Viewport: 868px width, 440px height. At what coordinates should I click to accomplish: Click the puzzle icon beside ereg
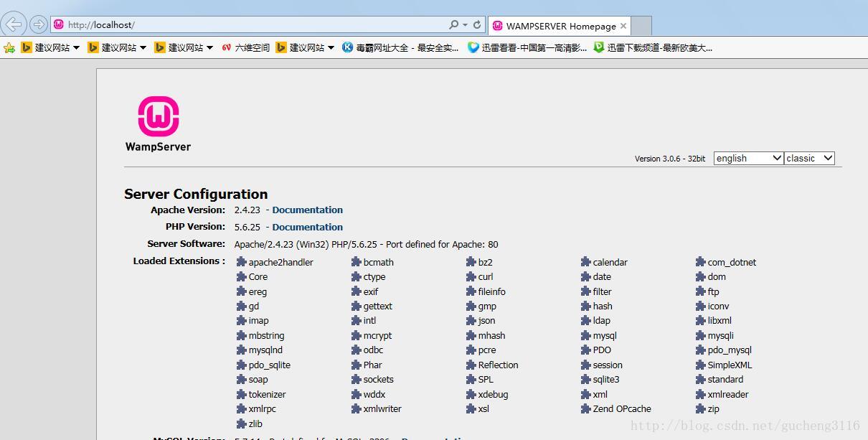(x=242, y=291)
